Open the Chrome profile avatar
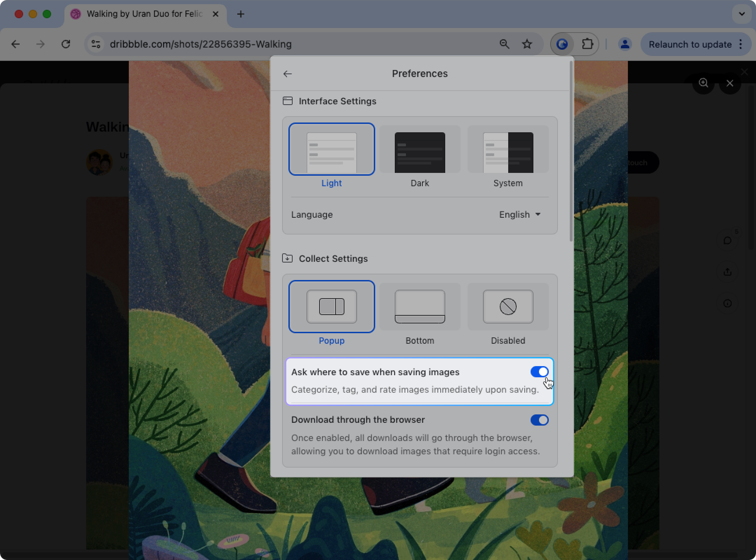 tap(625, 44)
